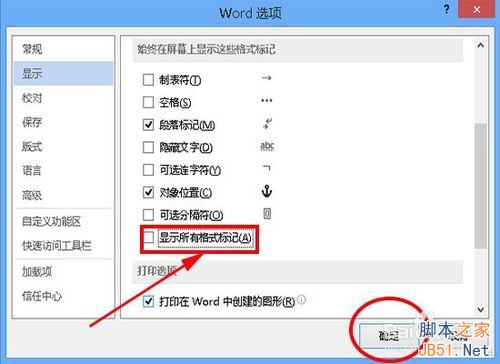Screen dimensions: 500x364
Task: Enable the 可选分隔符(O) checkbox
Action: [148, 215]
